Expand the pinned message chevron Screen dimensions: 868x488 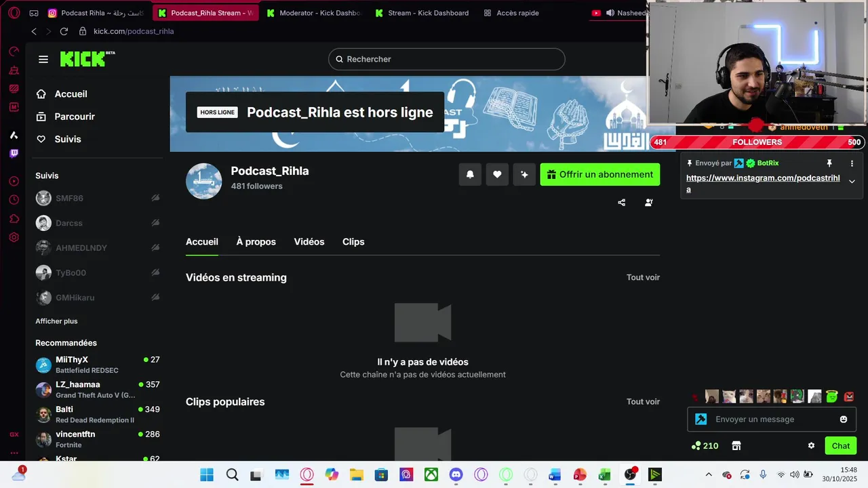click(x=852, y=182)
